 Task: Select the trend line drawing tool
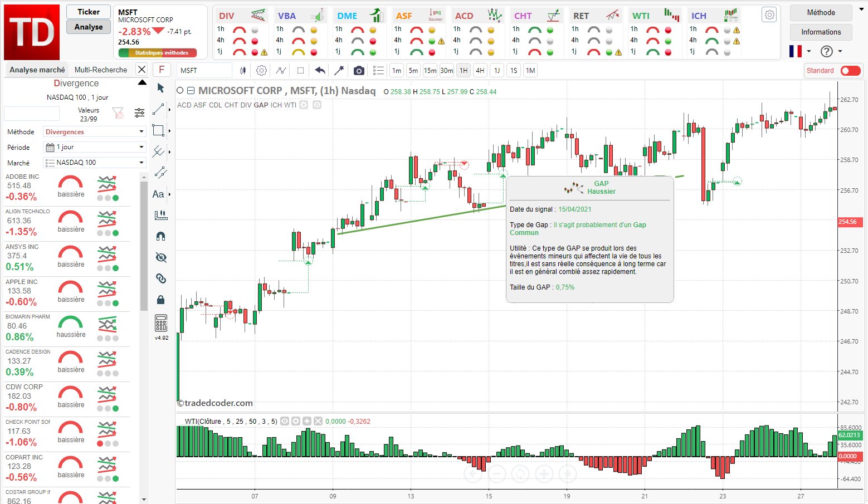click(158, 109)
